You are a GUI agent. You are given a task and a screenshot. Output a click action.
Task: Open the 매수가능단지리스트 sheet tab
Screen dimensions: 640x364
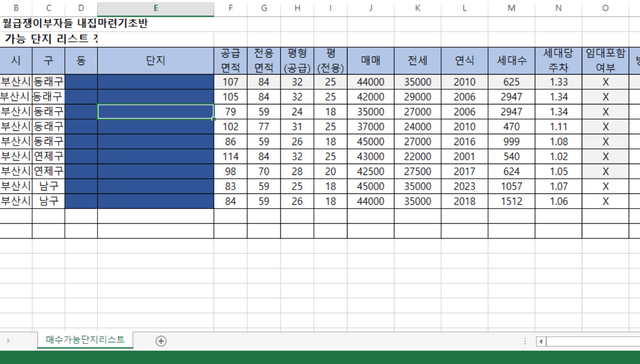85,340
